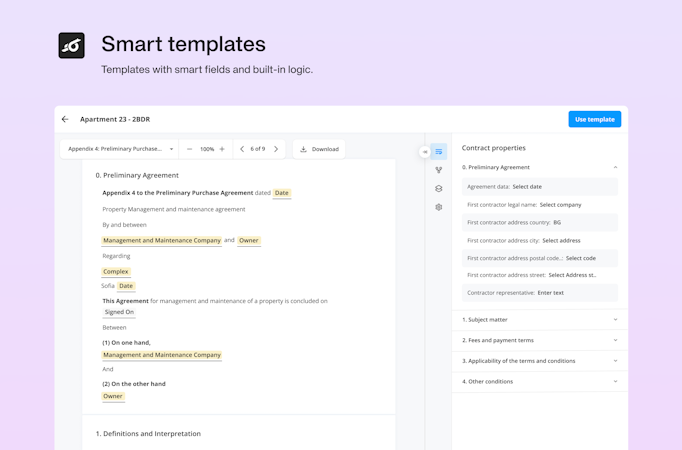Download the document
682x450 pixels.
pos(319,149)
